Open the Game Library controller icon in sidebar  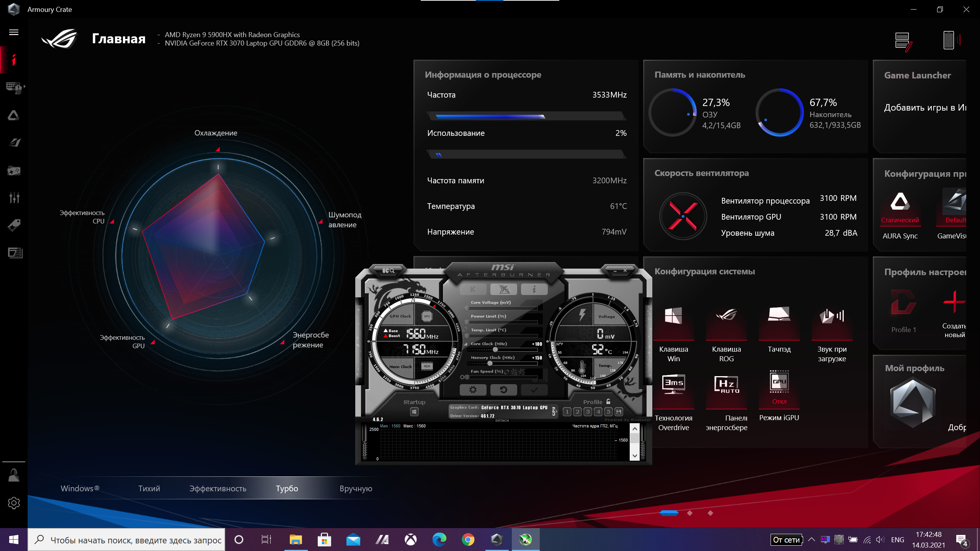pos(14,170)
